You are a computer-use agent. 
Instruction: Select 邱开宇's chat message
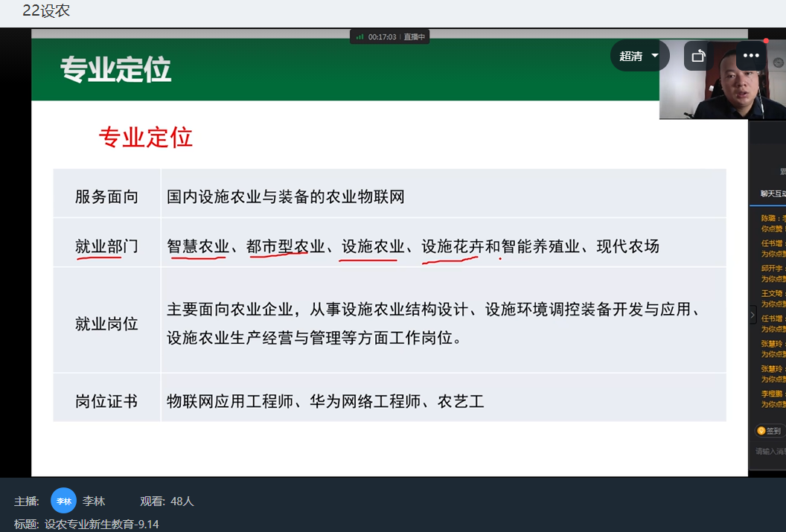click(x=773, y=274)
